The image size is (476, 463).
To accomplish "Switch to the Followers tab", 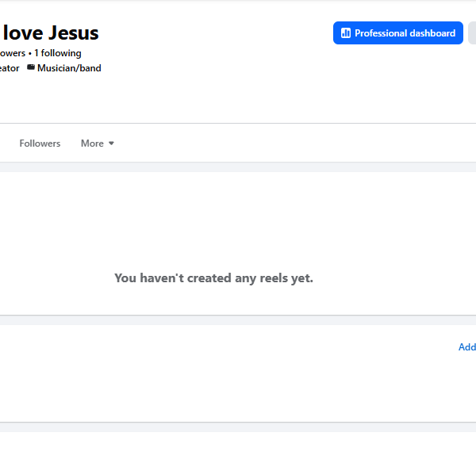I will pos(40,143).
